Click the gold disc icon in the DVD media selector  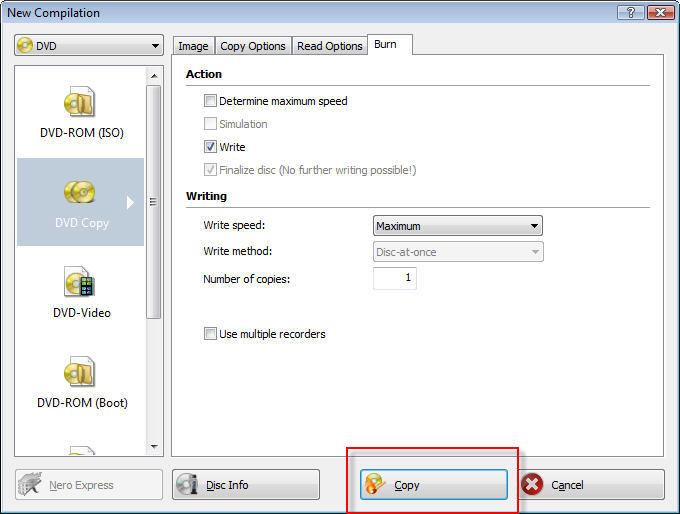click(25, 45)
